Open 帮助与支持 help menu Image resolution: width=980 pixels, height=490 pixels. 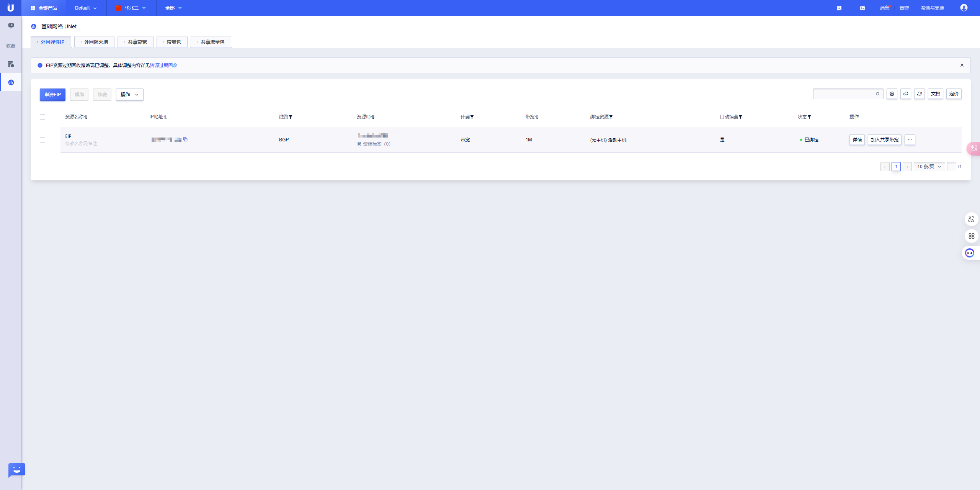[933, 8]
